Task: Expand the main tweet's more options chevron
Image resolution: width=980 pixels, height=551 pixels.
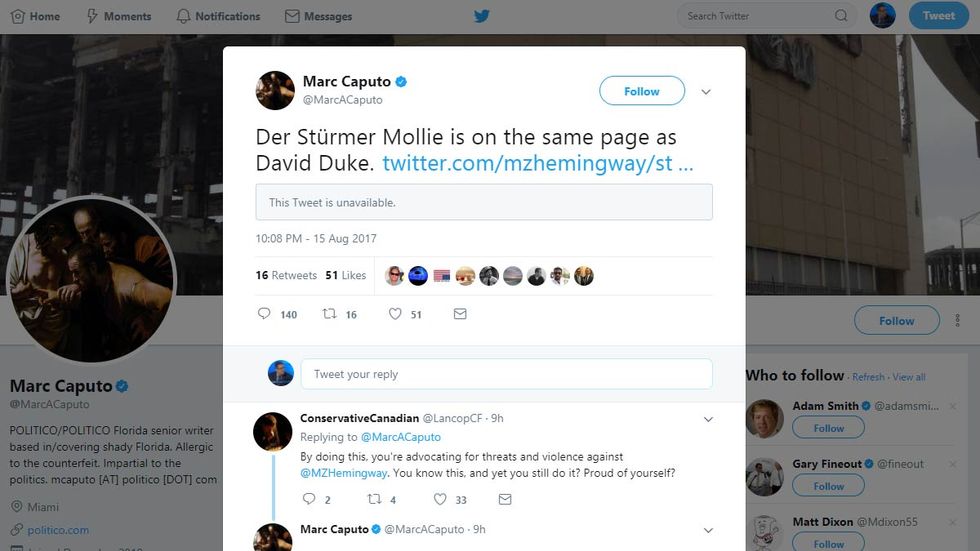Action: point(706,92)
